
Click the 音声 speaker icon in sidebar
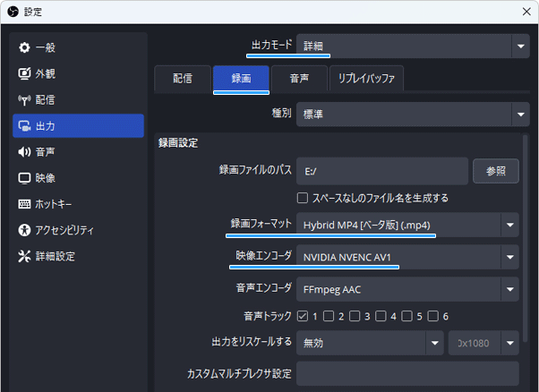point(24,152)
